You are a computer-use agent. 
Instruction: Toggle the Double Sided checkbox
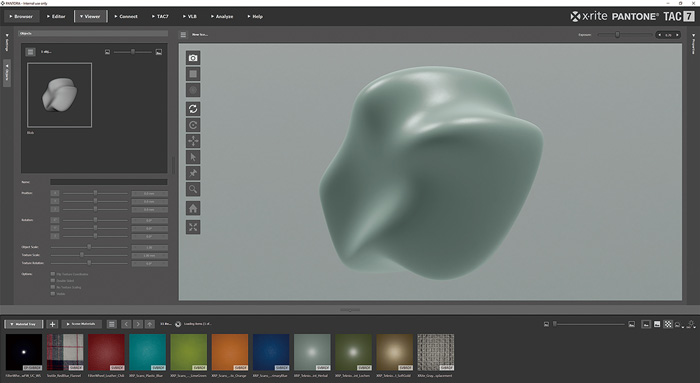point(53,281)
